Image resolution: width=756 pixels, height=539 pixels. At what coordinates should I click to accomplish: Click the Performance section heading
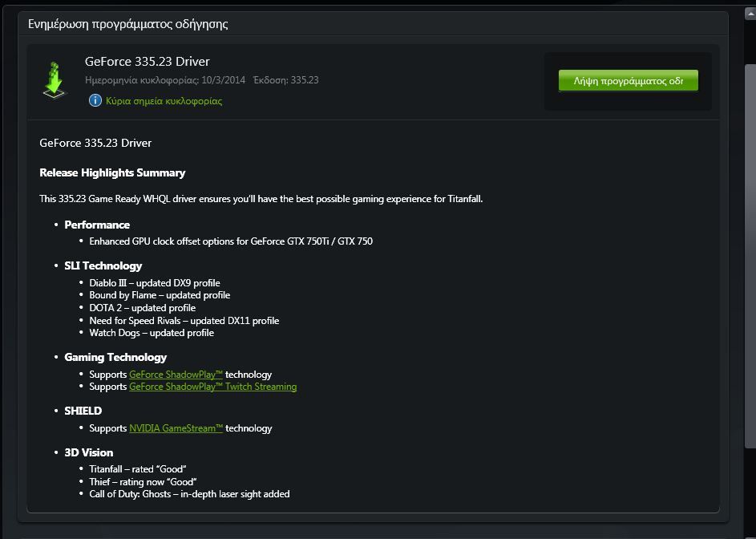pos(97,225)
